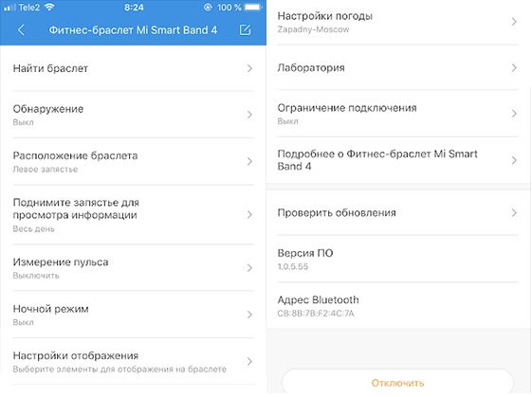Viewport: 532px width, 397px height.
Task: Tap chevron next to Подробнее о браслете
Action: (514, 160)
